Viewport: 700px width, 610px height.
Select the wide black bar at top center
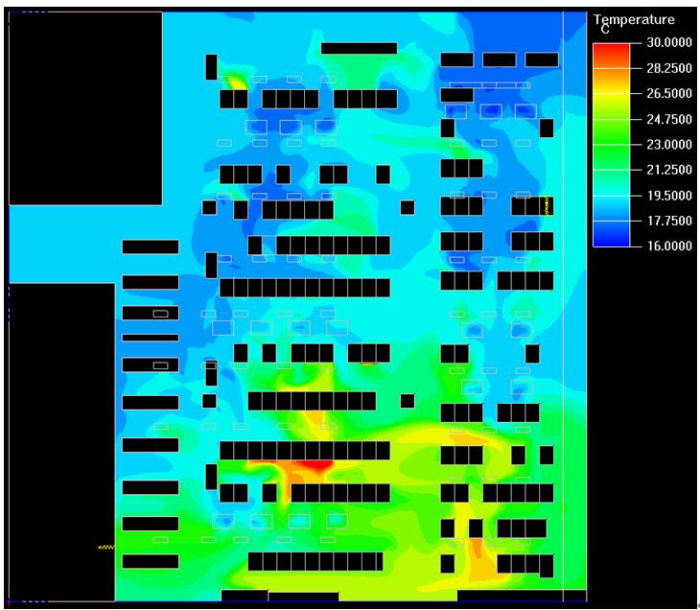[359, 48]
